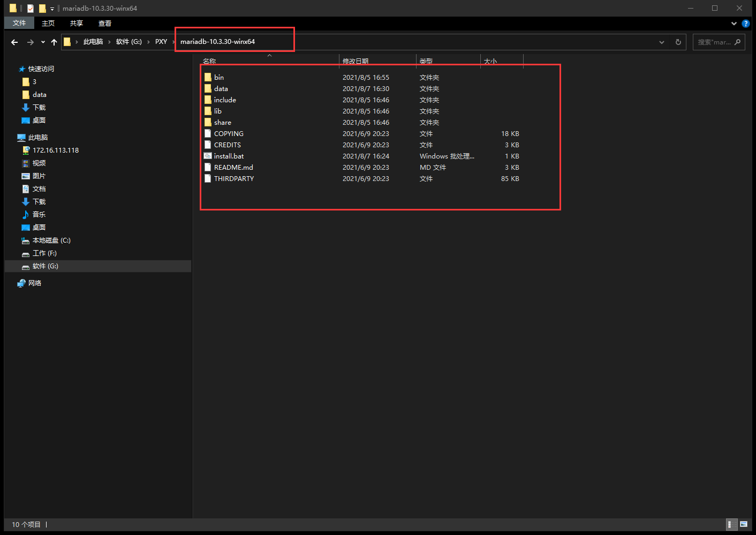Select 172.16.113.118 network location
This screenshot has height=535, width=756.
tap(56, 150)
